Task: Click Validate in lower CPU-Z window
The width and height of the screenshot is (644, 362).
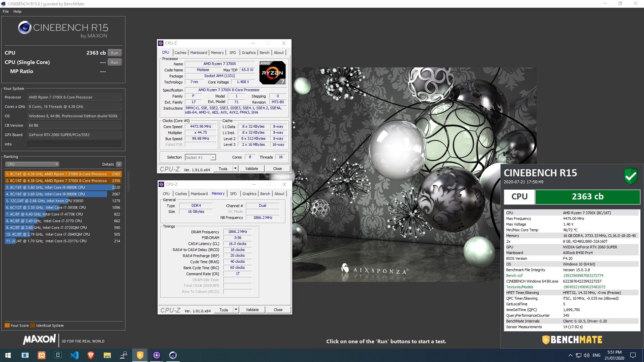Action: pos(253,310)
